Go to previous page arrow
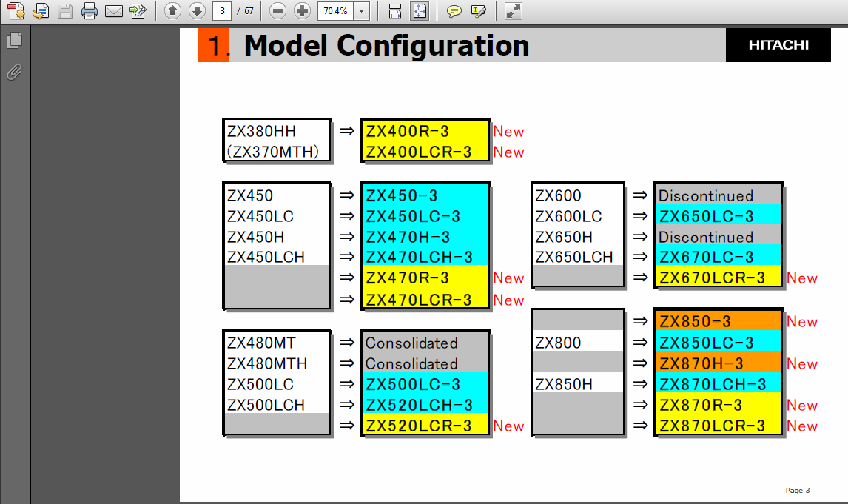 [x=172, y=11]
